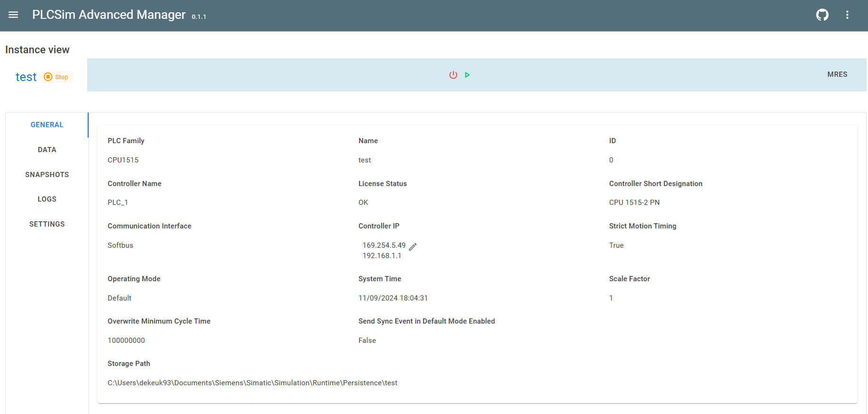
Task: Click the License Status OK value
Action: click(363, 203)
